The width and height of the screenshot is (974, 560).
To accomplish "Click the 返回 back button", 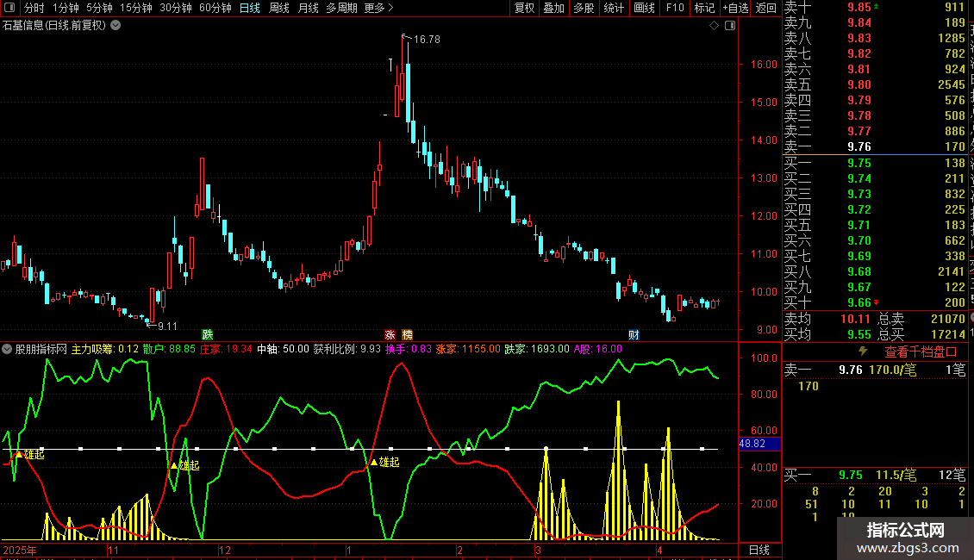I will (x=766, y=8).
